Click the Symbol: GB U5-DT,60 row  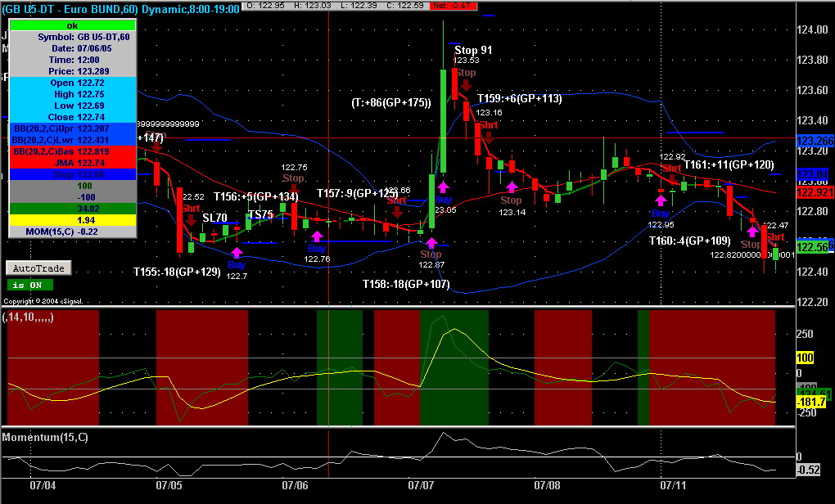pyautogui.click(x=72, y=37)
